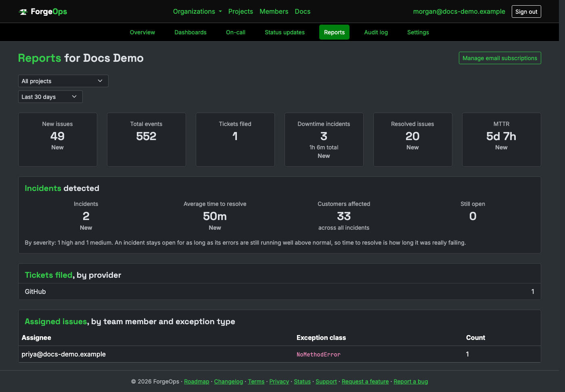Click the Incidents count value 2

pyautogui.click(x=86, y=216)
